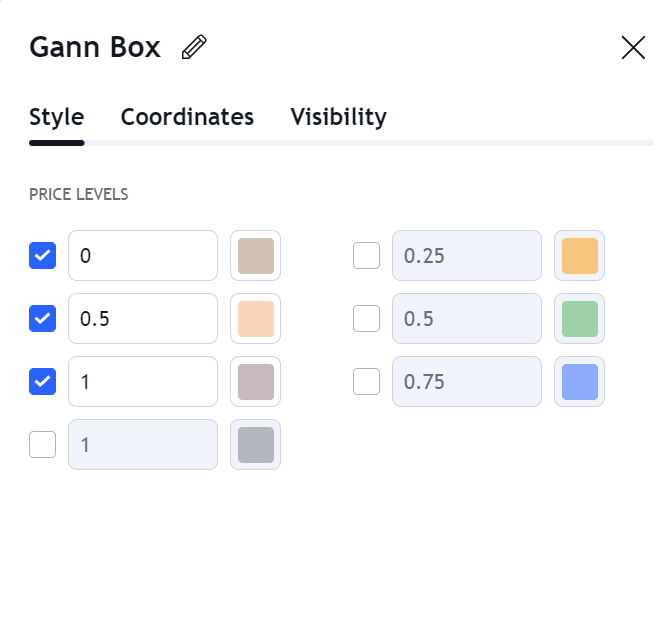Click the disabled 0.5 value field by the green swatch
The width and height of the screenshot is (654, 631).
[467, 318]
